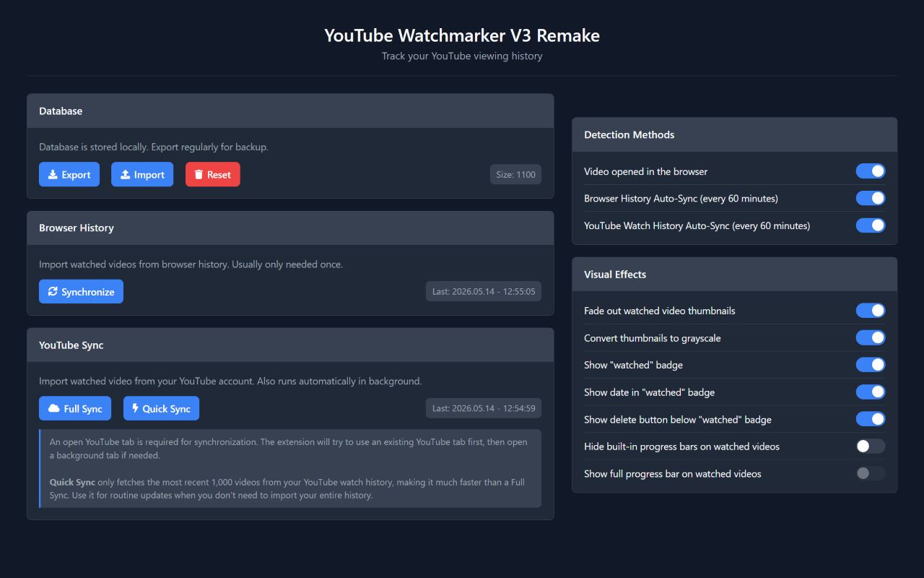Click "Import watched videos from browser history" text
Viewport: 924px width, 578px height.
191,264
